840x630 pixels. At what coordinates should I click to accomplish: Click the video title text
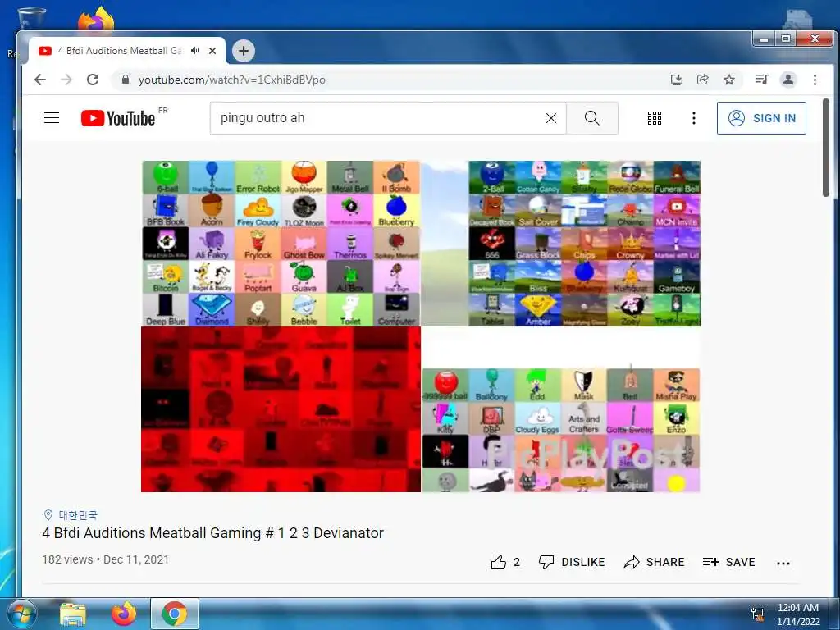click(212, 533)
